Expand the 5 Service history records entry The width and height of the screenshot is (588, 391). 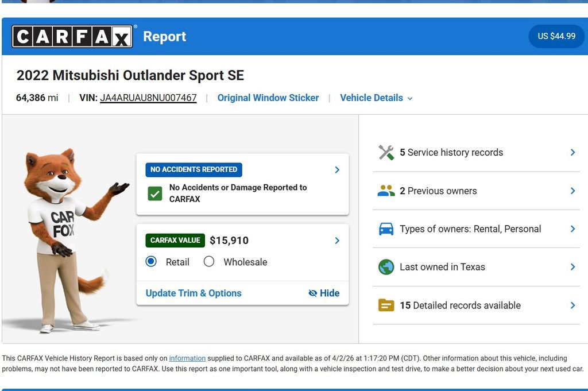pos(451,152)
